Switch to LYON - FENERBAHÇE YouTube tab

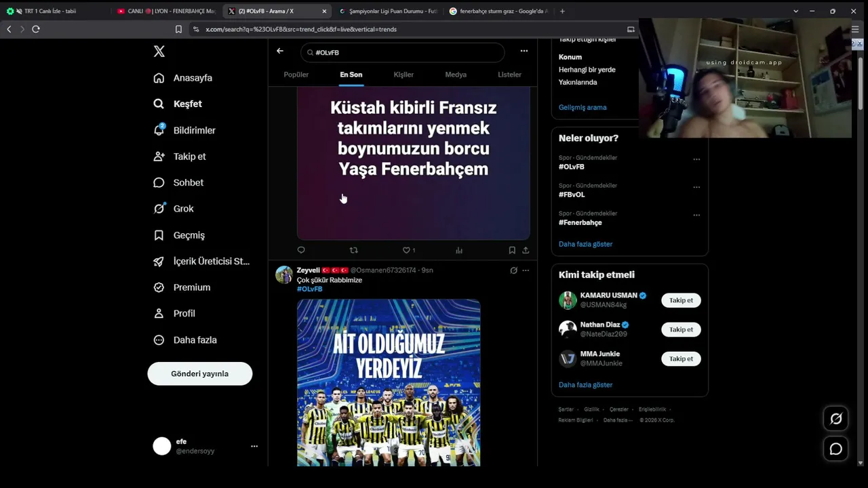coord(166,11)
